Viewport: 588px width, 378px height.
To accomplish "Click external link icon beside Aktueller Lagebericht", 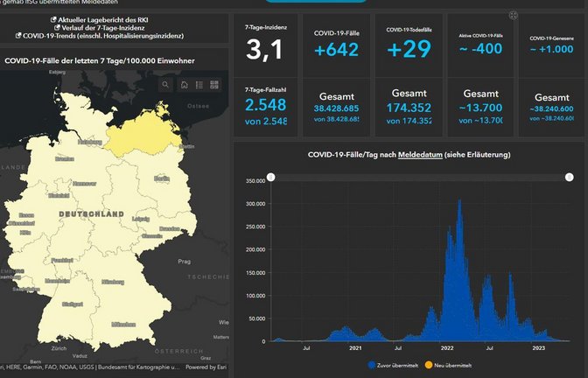I will (53, 19).
